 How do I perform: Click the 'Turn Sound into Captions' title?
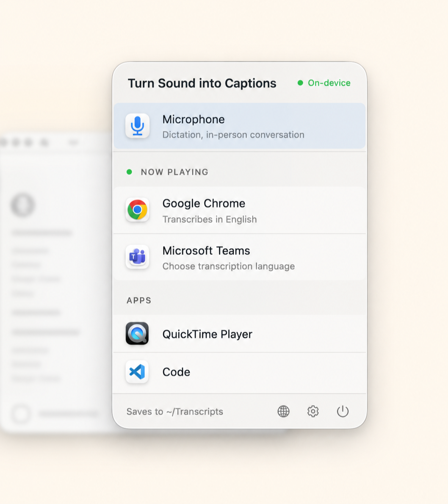202,83
